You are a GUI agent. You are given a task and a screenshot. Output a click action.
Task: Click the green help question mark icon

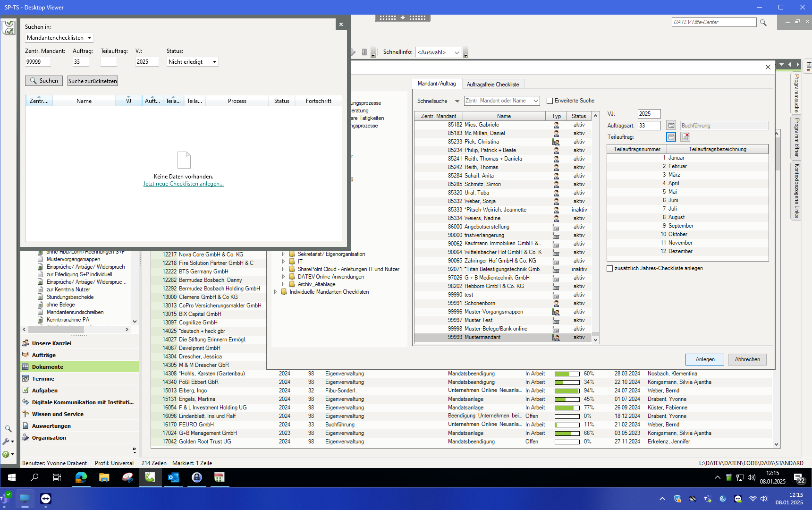[x=6, y=454]
